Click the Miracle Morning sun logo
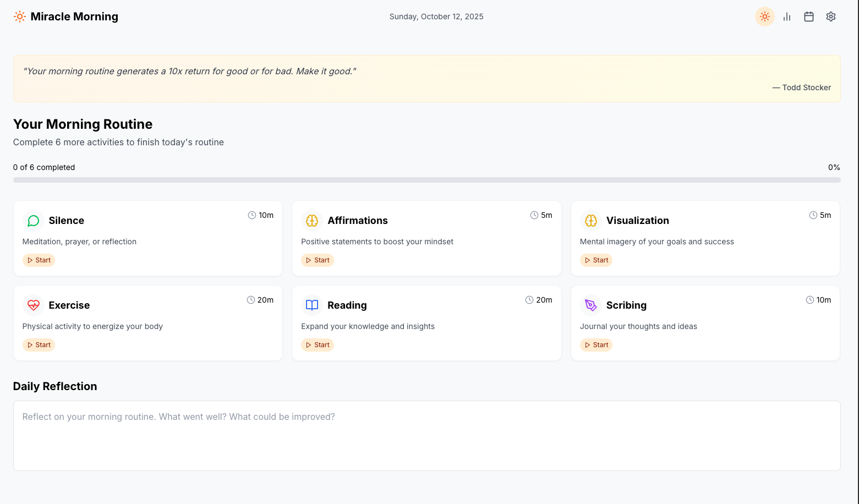This screenshot has height=504, width=859. point(20,17)
